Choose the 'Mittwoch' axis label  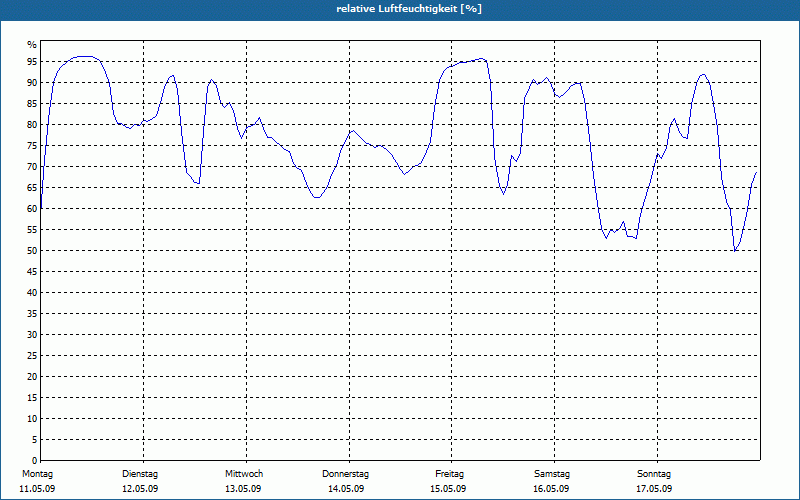pyautogui.click(x=244, y=474)
